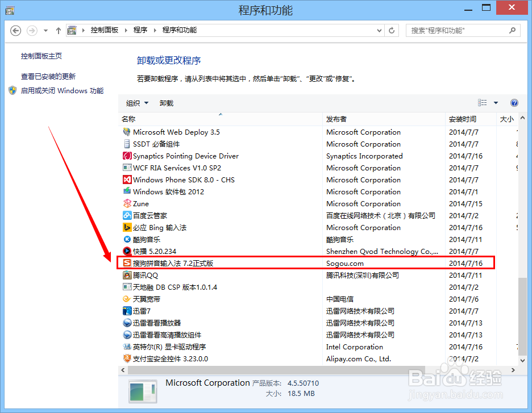Image resolution: width=532 pixels, height=413 pixels.
Task: Navigate to 程序 in breadcrumb
Action: click(140, 30)
